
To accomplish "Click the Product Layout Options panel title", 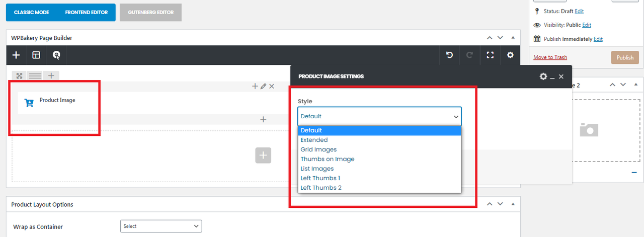I will tap(42, 204).
